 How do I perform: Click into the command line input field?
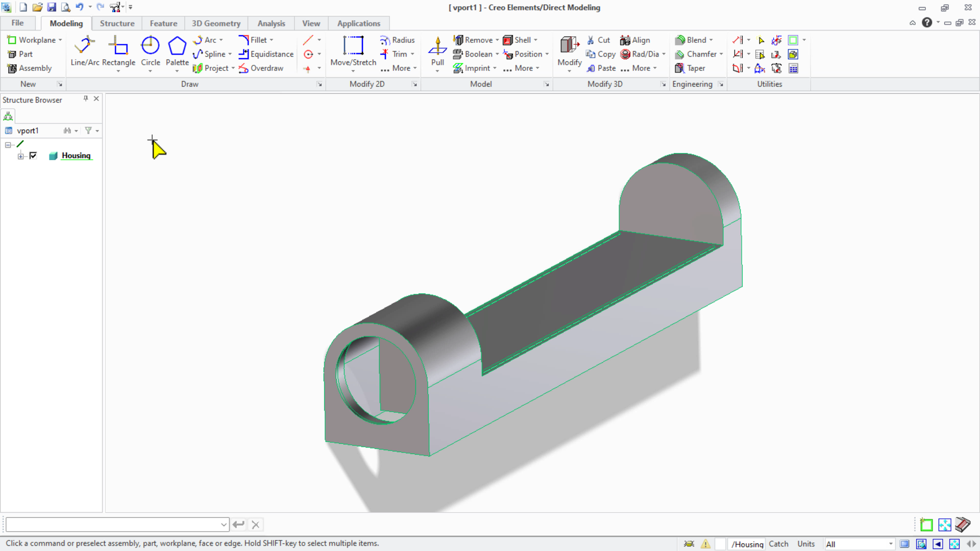click(117, 524)
